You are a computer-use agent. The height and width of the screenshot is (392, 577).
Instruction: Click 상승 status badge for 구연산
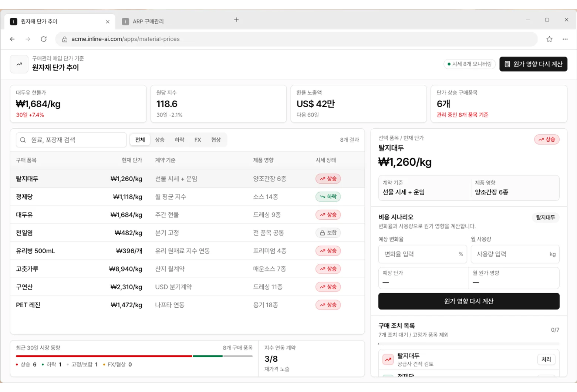tap(328, 287)
